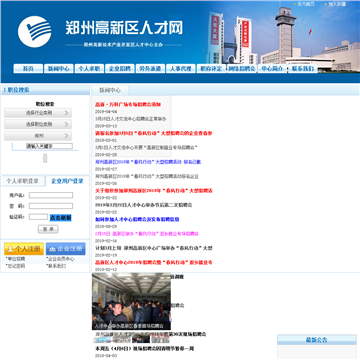360x360 pixels.
Task: Open blue news 如何参加人才中心招聘会及发布招聘信息
Action: click(x=137, y=219)
